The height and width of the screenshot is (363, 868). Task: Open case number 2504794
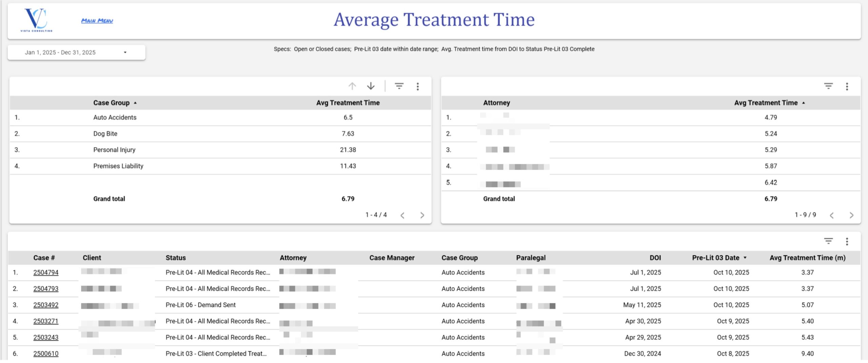pyautogui.click(x=46, y=272)
